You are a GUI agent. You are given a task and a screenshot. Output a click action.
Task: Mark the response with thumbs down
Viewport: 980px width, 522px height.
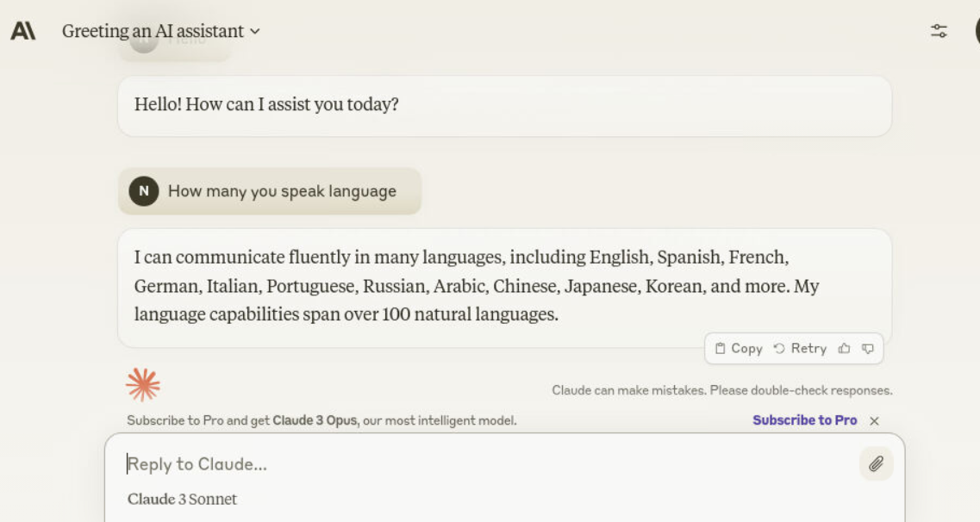tap(868, 349)
